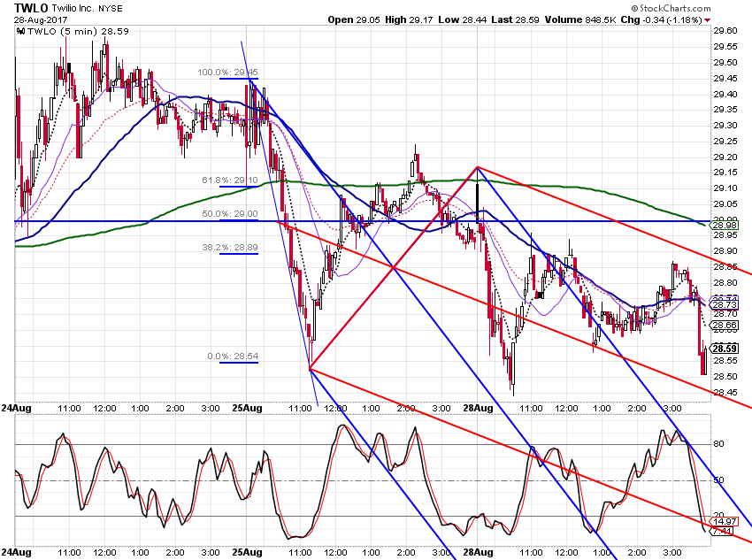The height and width of the screenshot is (560, 752).
Task: Click the TWLO (5 min) 28.59 legend label
Action: click(78, 31)
